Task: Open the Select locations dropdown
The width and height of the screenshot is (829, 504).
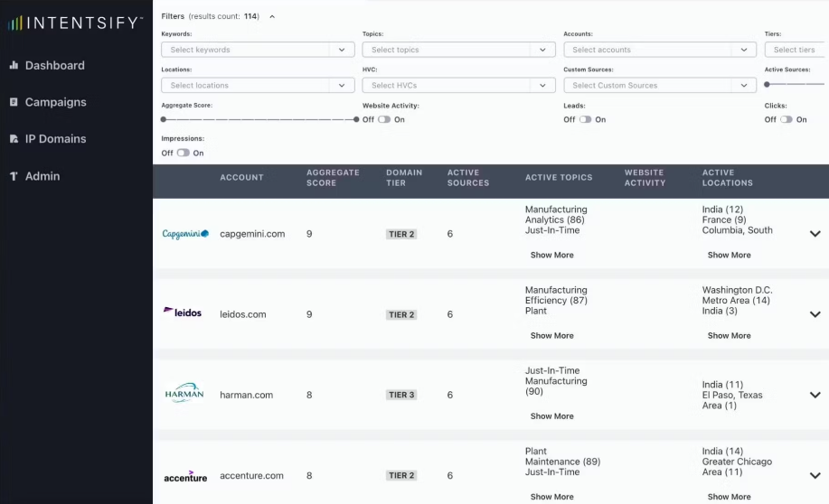Action: (x=258, y=85)
